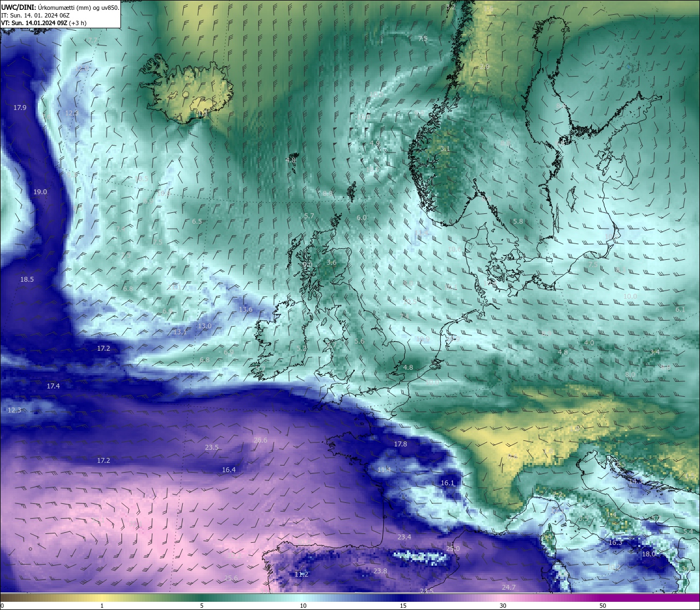Click the map value 5.2

[x=301, y=348]
